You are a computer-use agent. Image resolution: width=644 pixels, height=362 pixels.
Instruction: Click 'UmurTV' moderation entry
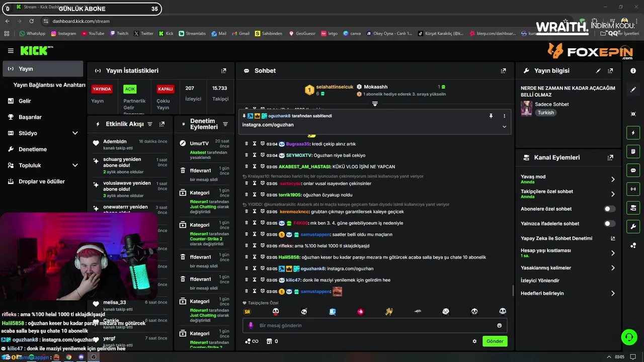click(199, 143)
